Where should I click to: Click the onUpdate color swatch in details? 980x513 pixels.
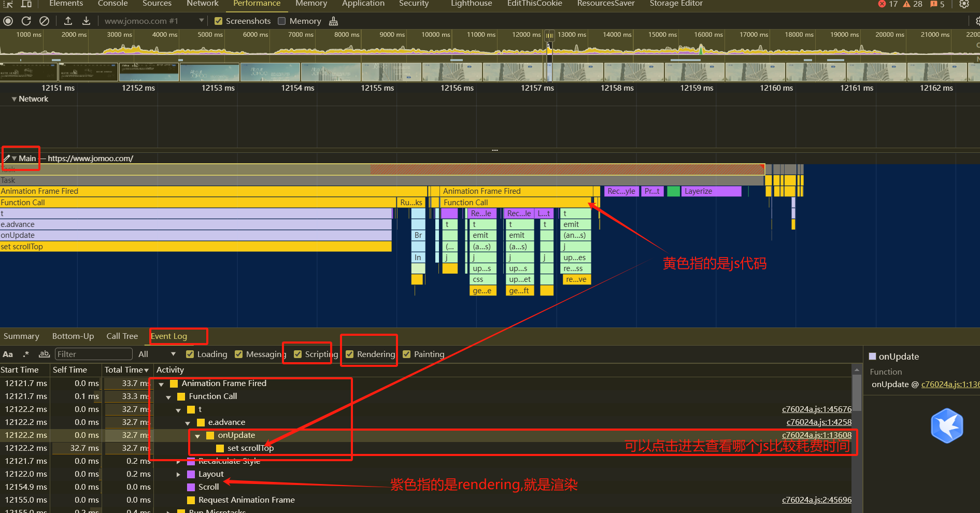872,357
